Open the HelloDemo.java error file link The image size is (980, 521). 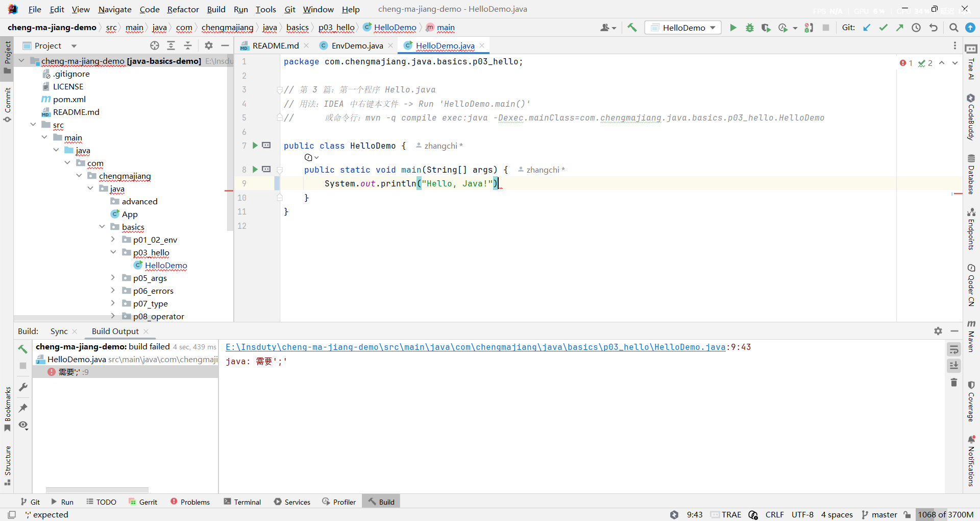476,347
